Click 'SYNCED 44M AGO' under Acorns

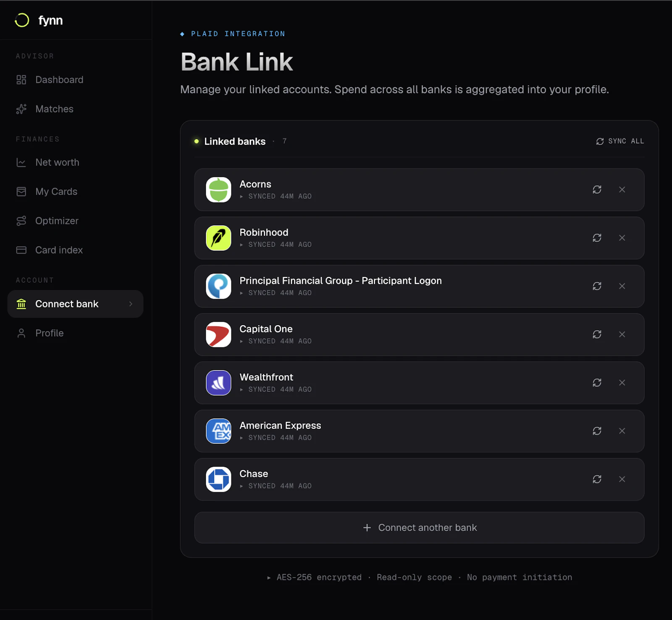pyautogui.click(x=280, y=197)
